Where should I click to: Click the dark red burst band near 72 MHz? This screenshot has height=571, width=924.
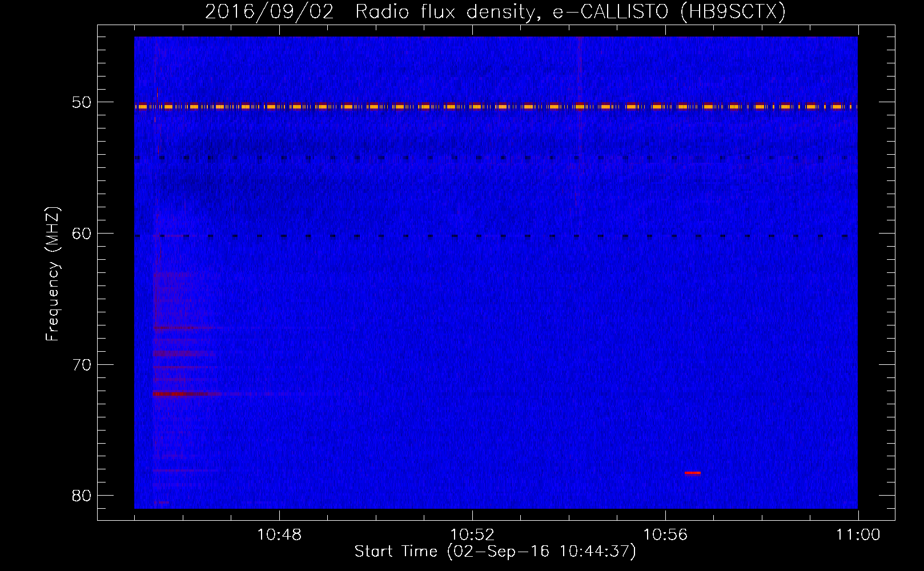click(x=187, y=394)
